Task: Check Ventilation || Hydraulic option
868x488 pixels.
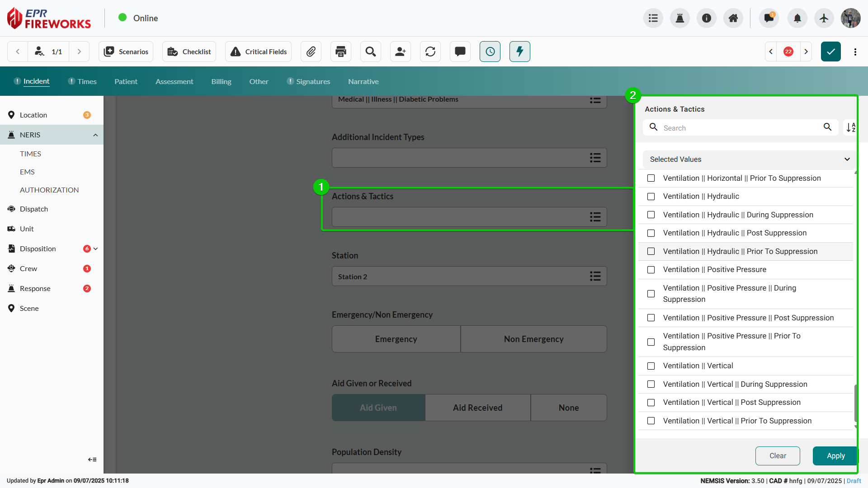Action: [651, 197]
